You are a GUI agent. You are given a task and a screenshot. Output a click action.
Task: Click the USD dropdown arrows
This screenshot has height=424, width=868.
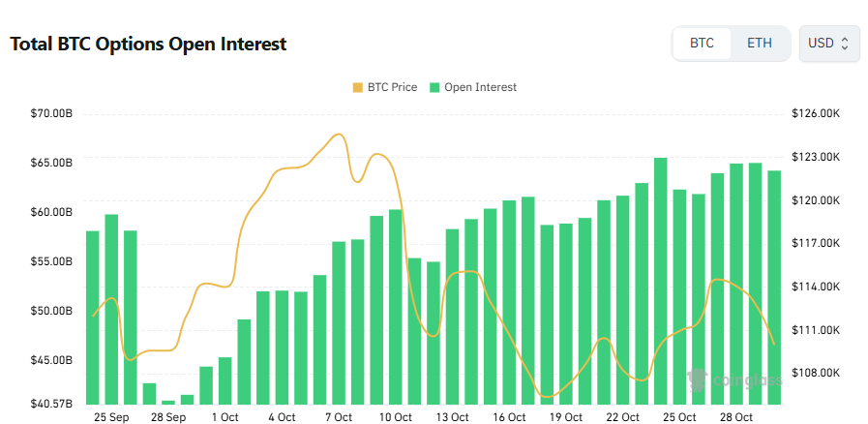click(845, 44)
